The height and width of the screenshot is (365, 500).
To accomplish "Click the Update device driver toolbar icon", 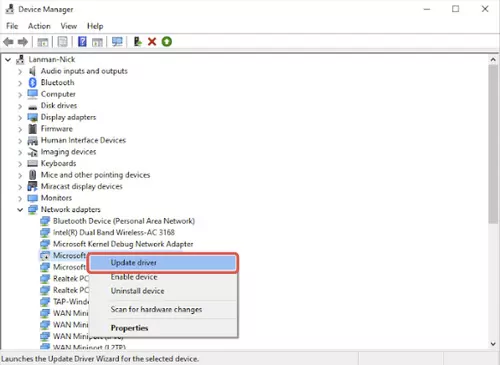I will [x=137, y=42].
